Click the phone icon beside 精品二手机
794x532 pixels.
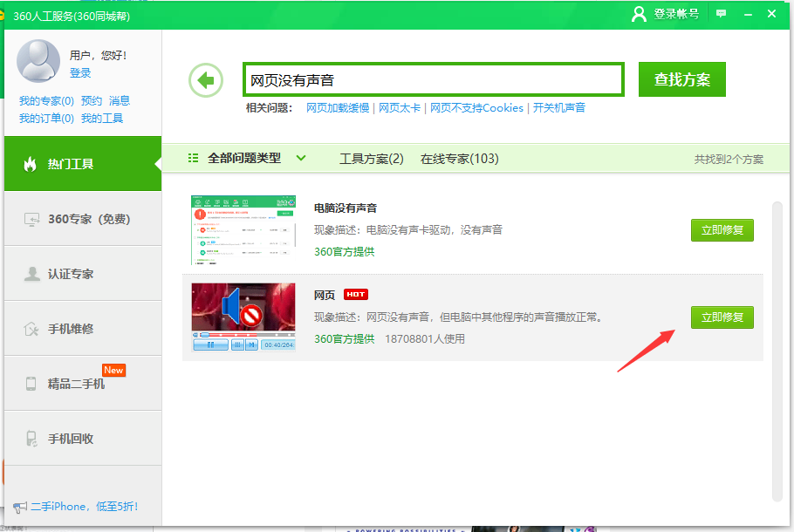click(31, 384)
